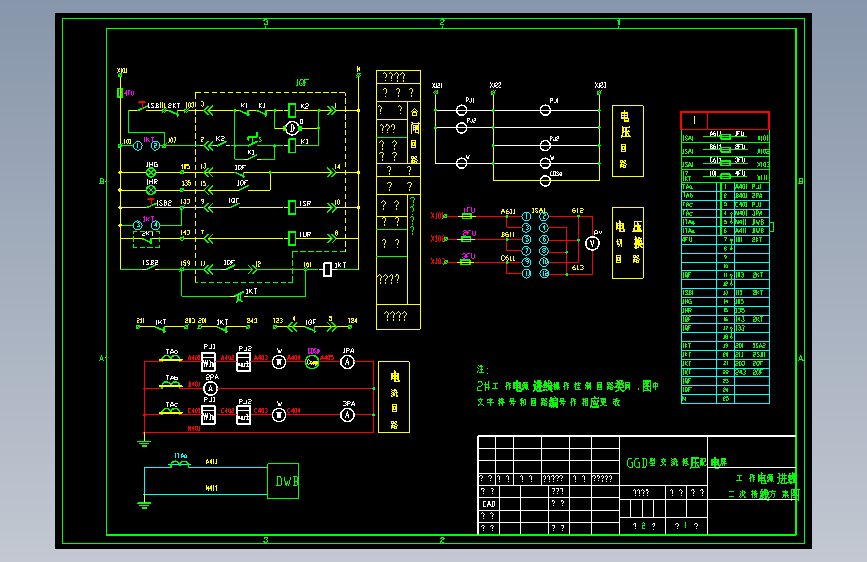The image size is (867, 562).
Task: Select the 1UR coil symbol
Action: coord(292,238)
